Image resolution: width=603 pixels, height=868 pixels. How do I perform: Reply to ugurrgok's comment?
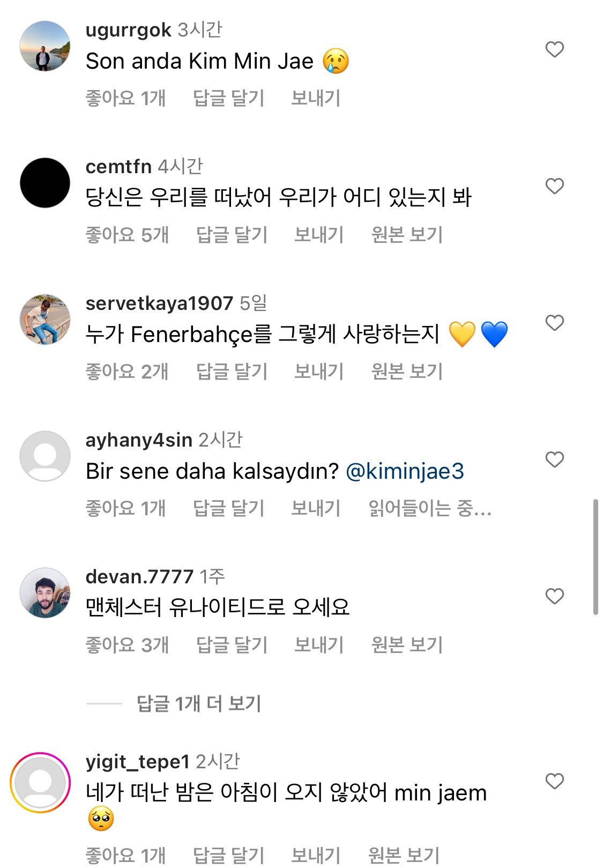[228, 98]
